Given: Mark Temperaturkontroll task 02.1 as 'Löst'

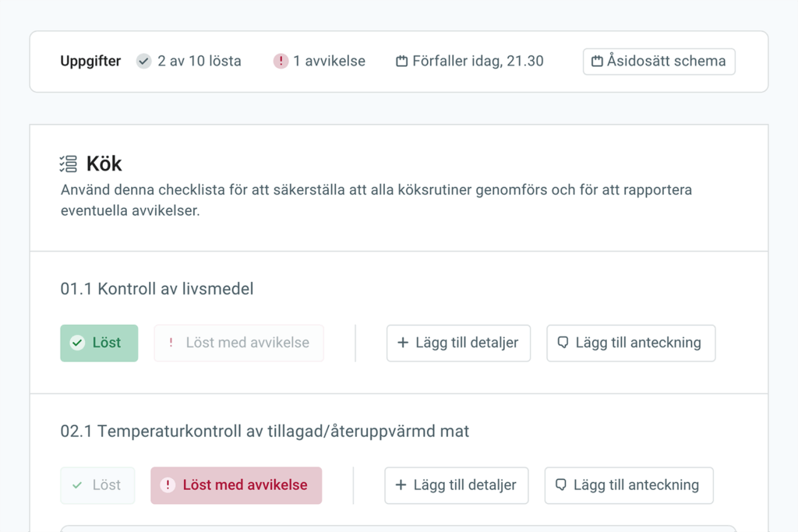Looking at the screenshot, I should pyautogui.click(x=97, y=485).
